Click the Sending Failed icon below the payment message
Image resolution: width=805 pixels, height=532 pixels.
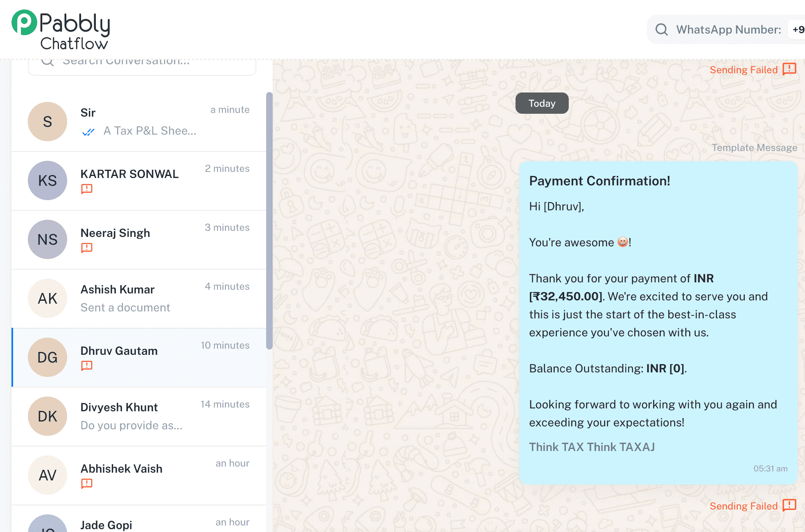(x=789, y=505)
